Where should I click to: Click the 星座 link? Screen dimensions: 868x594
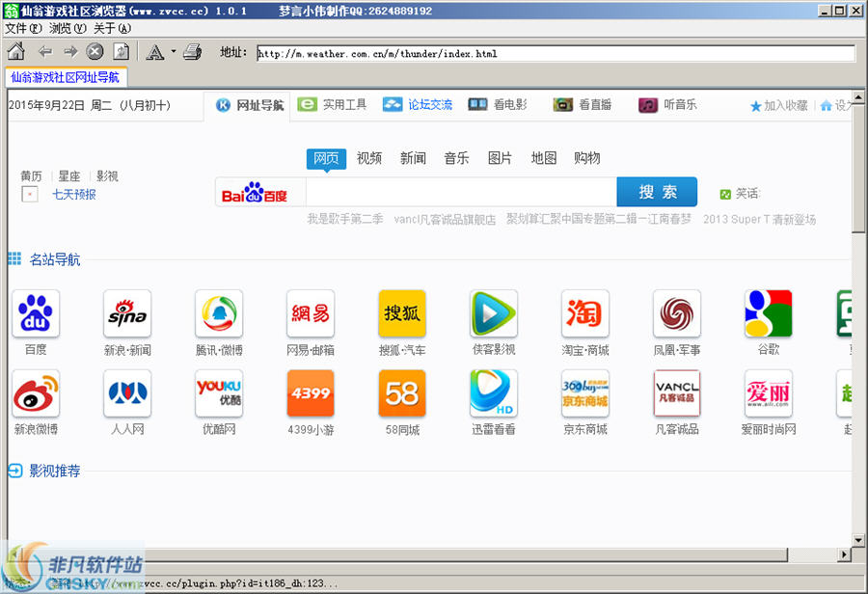coord(69,176)
